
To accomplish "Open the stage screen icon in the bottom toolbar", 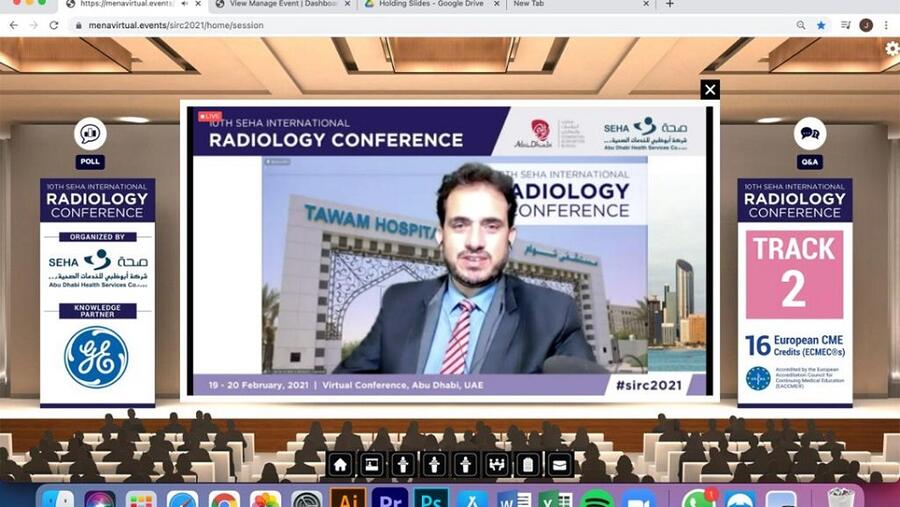I will pos(371,464).
